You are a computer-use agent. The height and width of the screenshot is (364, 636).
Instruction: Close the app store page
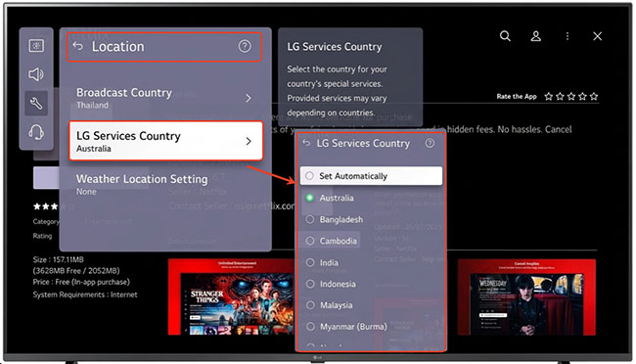(598, 36)
